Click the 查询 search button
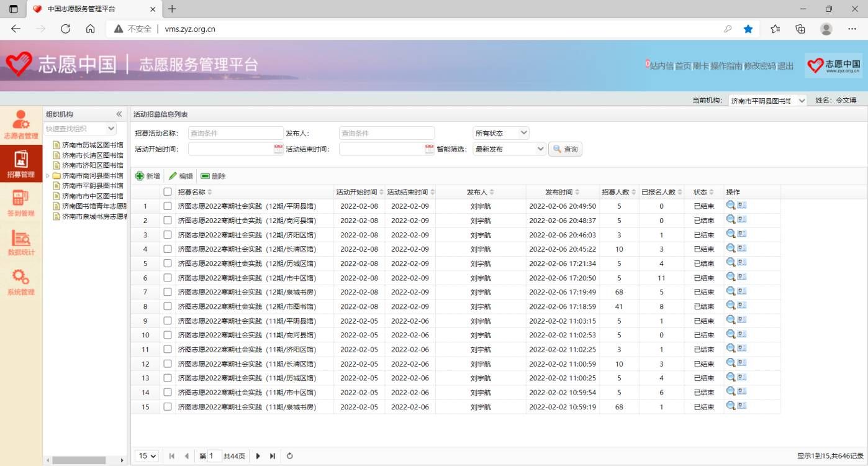The height and width of the screenshot is (466, 868). click(565, 149)
